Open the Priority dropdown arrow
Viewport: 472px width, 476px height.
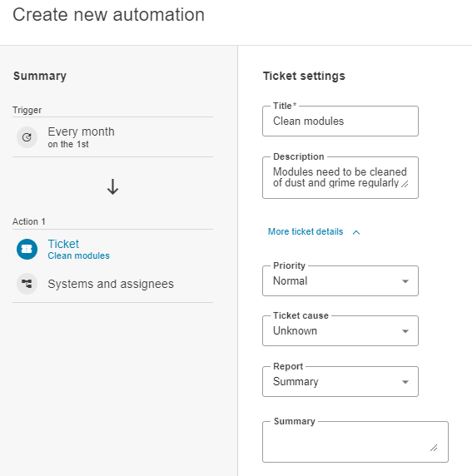(x=405, y=281)
